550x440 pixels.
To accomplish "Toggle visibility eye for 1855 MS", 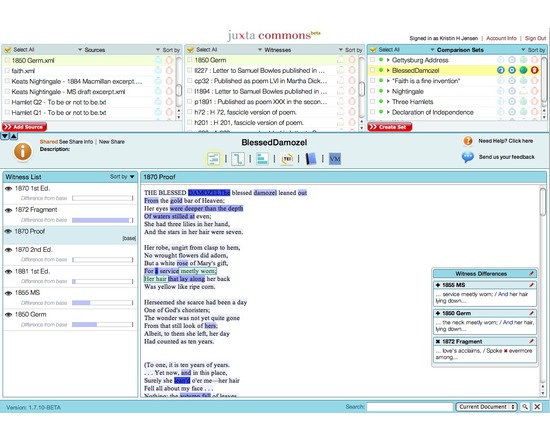I will [x=8, y=293].
